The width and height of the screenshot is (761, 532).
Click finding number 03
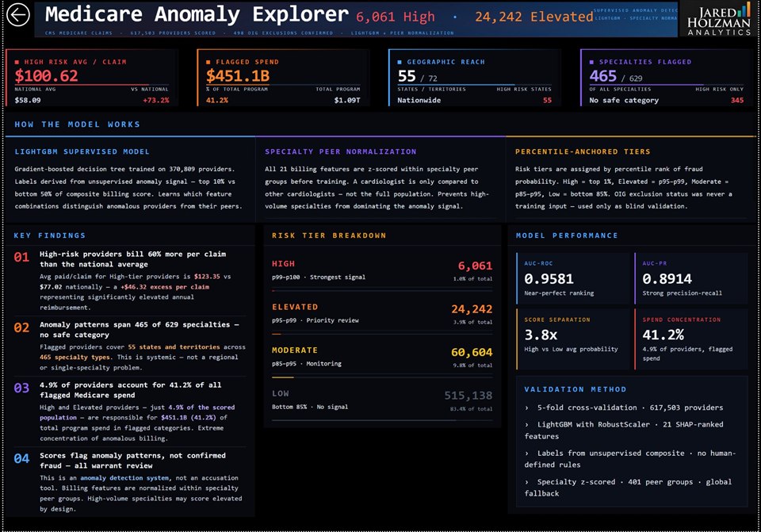pyautogui.click(x=21, y=388)
